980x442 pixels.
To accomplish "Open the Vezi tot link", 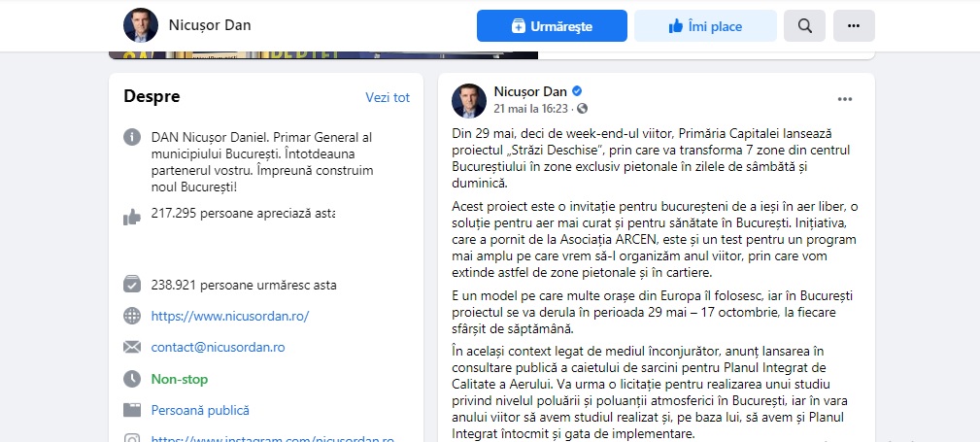I will 388,97.
